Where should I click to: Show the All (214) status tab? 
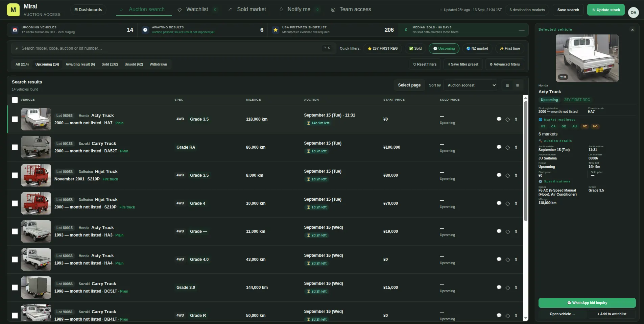tap(22, 64)
